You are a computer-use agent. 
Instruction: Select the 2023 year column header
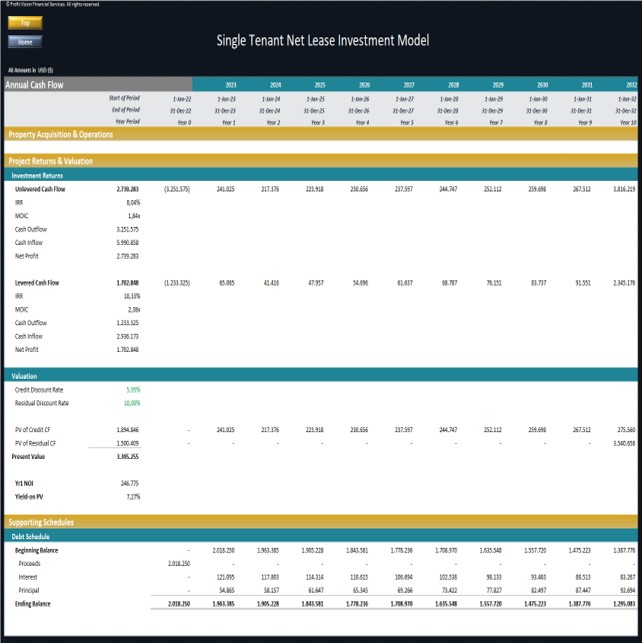[231, 85]
